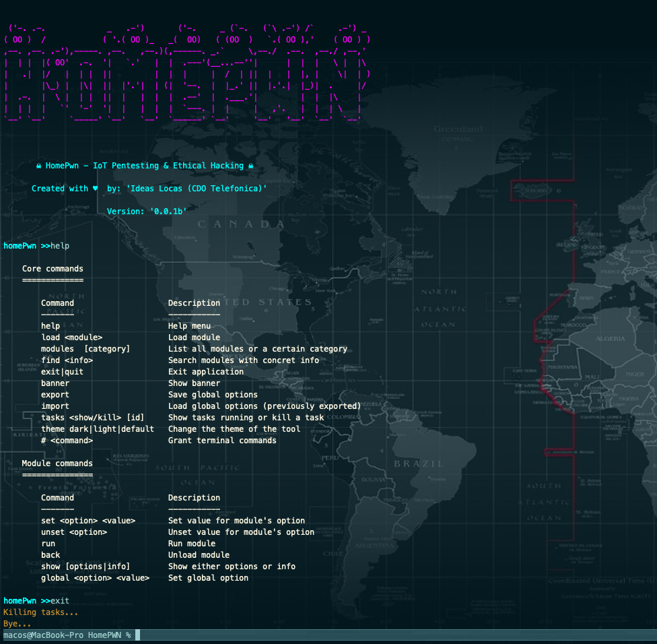Click the 'exit|quit' command text

62,371
